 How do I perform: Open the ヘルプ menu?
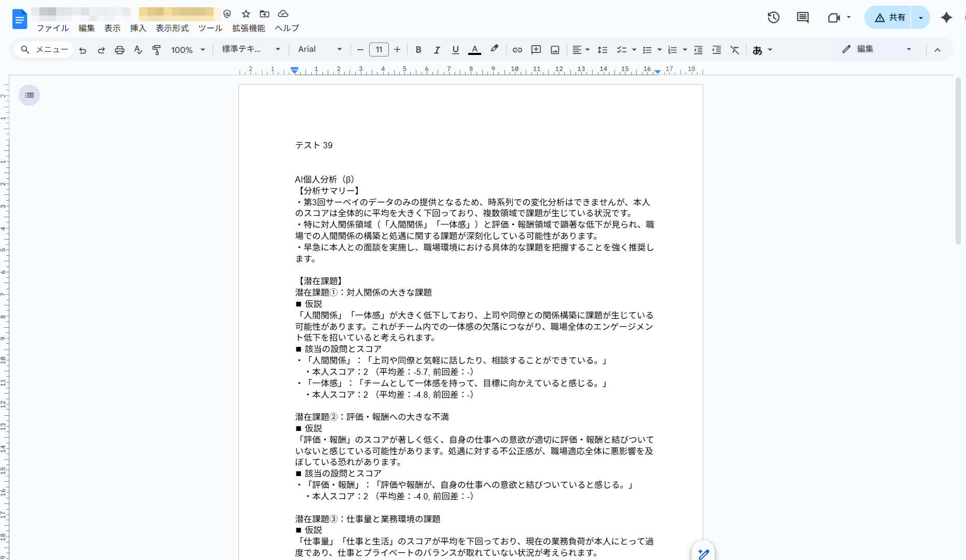coord(287,28)
